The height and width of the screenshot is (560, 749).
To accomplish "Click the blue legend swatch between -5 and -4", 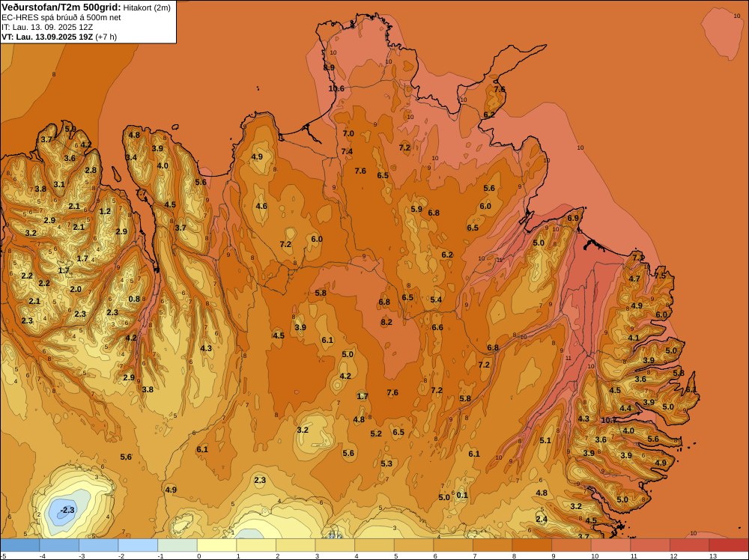I will [x=20, y=545].
